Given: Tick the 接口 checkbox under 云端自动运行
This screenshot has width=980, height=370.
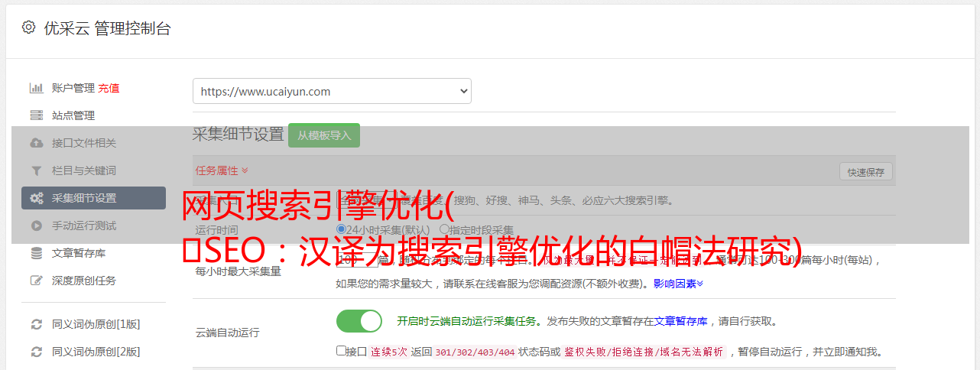Looking at the screenshot, I should coord(341,351).
